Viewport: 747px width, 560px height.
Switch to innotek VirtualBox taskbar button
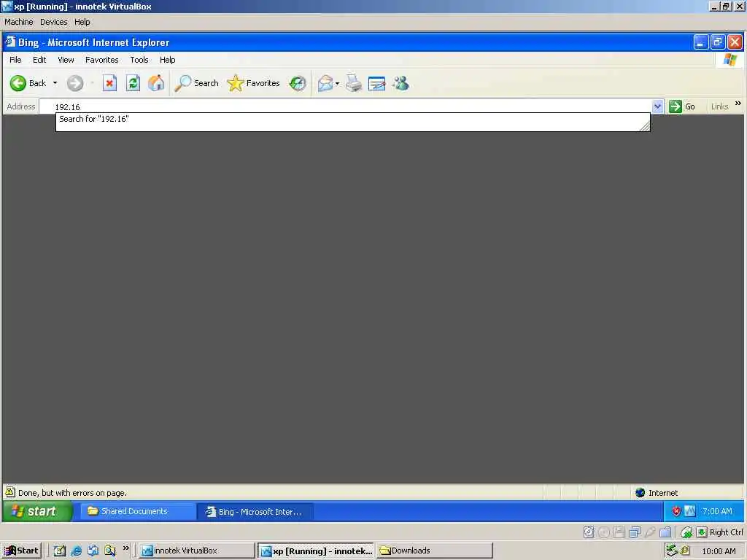197,551
